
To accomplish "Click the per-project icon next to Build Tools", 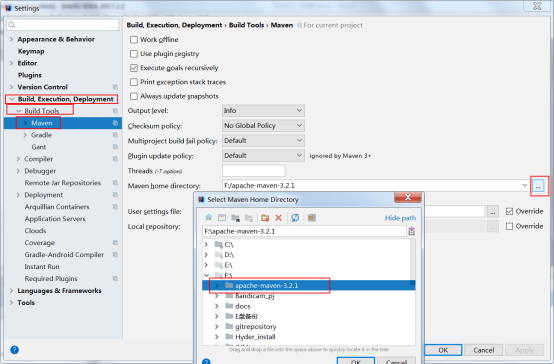I will [115, 111].
